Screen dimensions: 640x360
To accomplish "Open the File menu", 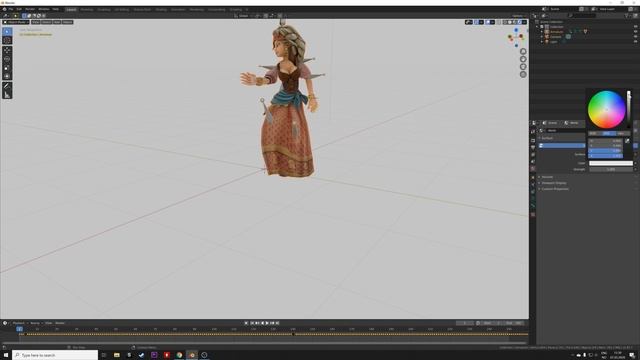I will (x=11, y=9).
